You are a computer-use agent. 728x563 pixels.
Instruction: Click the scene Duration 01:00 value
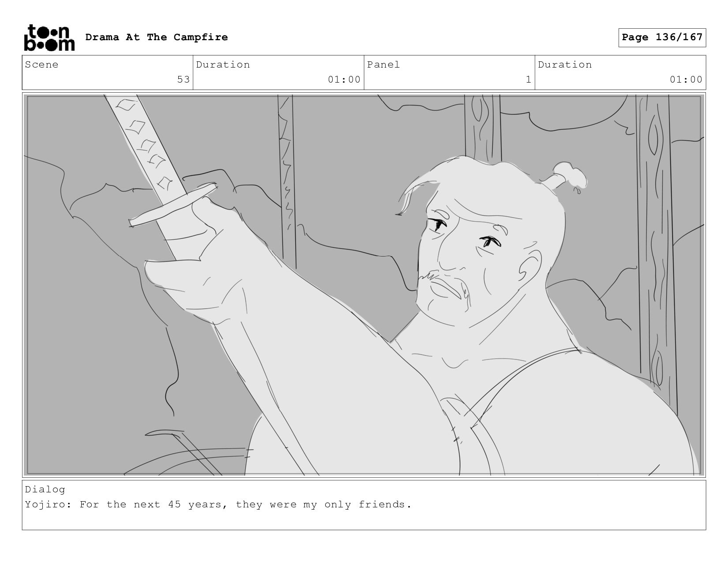coord(344,79)
